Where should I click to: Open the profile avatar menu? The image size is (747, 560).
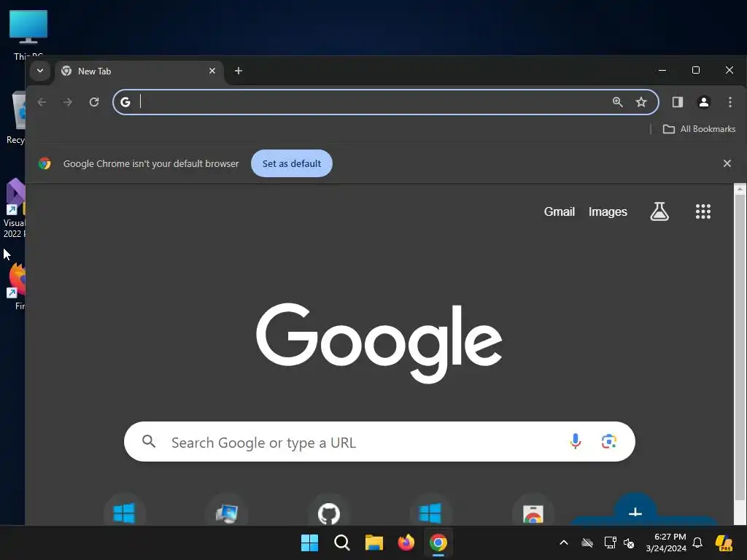point(704,102)
